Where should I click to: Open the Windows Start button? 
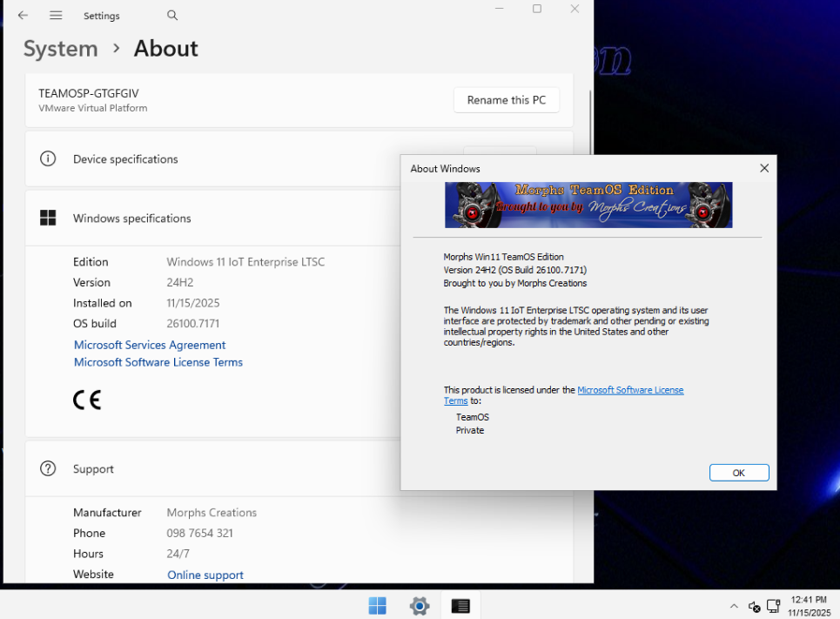(x=377, y=606)
